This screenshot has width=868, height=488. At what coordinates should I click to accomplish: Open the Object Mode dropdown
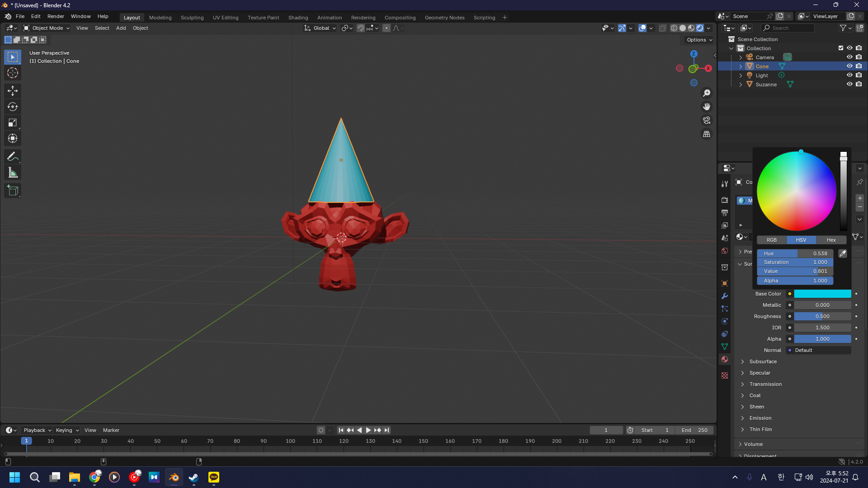pyautogui.click(x=47, y=28)
